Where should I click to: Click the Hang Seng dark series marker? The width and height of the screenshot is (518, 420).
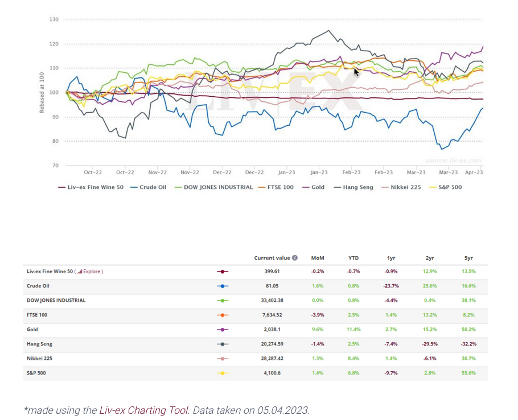click(x=223, y=344)
